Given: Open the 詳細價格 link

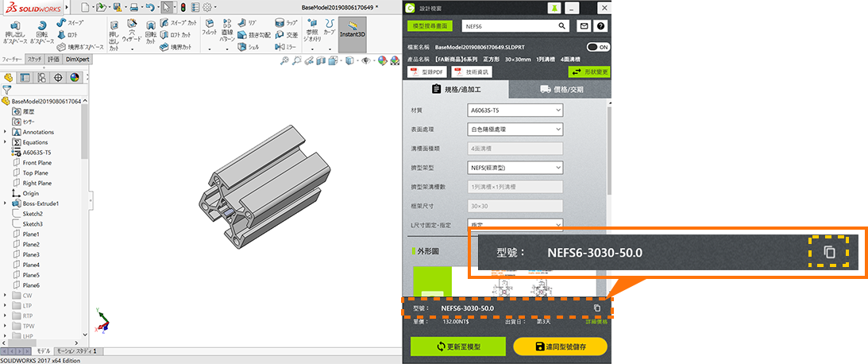Looking at the screenshot, I should tap(596, 321).
